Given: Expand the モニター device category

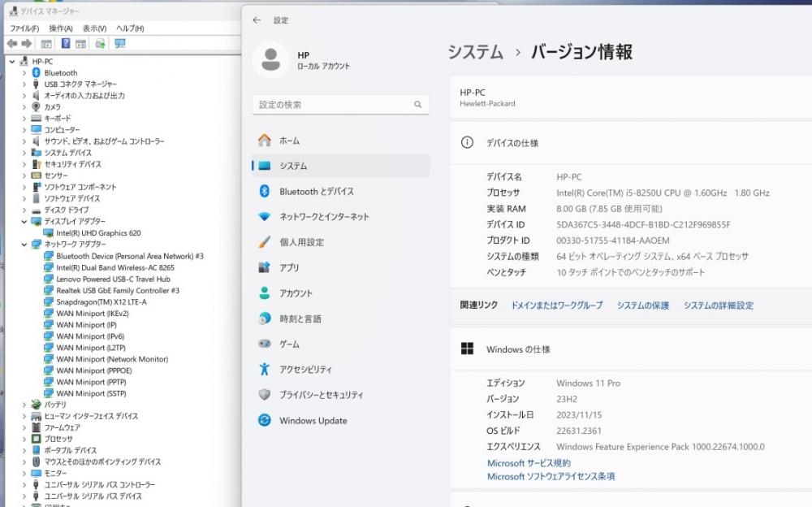Looking at the screenshot, I should pyautogui.click(x=24, y=473).
